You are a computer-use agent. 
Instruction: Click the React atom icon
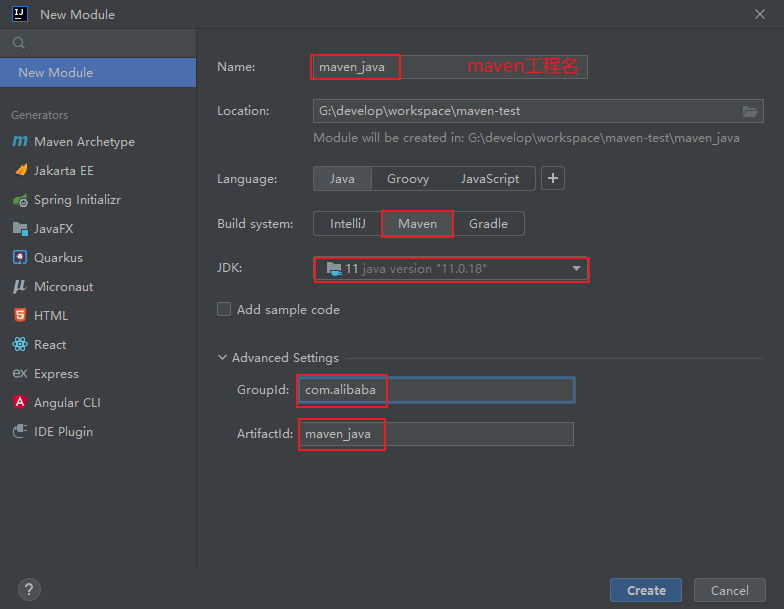click(20, 344)
